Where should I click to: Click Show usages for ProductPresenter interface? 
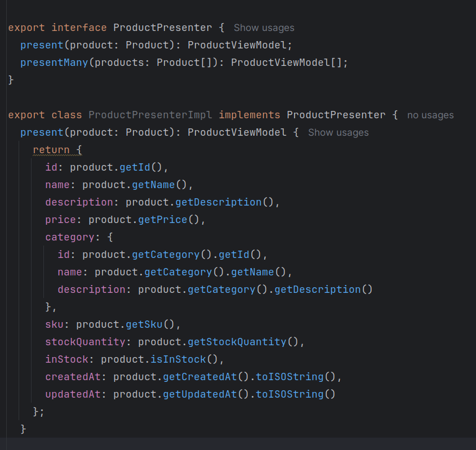[x=264, y=27]
